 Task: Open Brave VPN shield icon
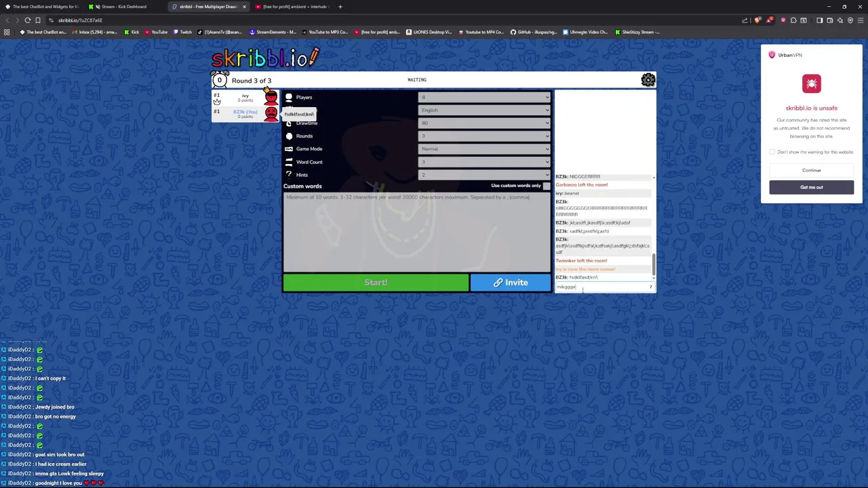coord(850,20)
